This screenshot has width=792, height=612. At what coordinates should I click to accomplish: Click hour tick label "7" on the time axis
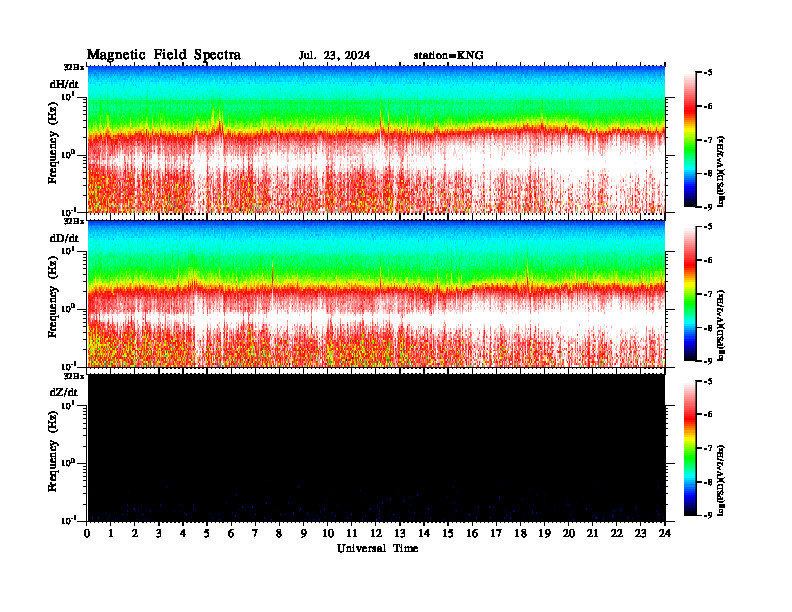(255, 534)
